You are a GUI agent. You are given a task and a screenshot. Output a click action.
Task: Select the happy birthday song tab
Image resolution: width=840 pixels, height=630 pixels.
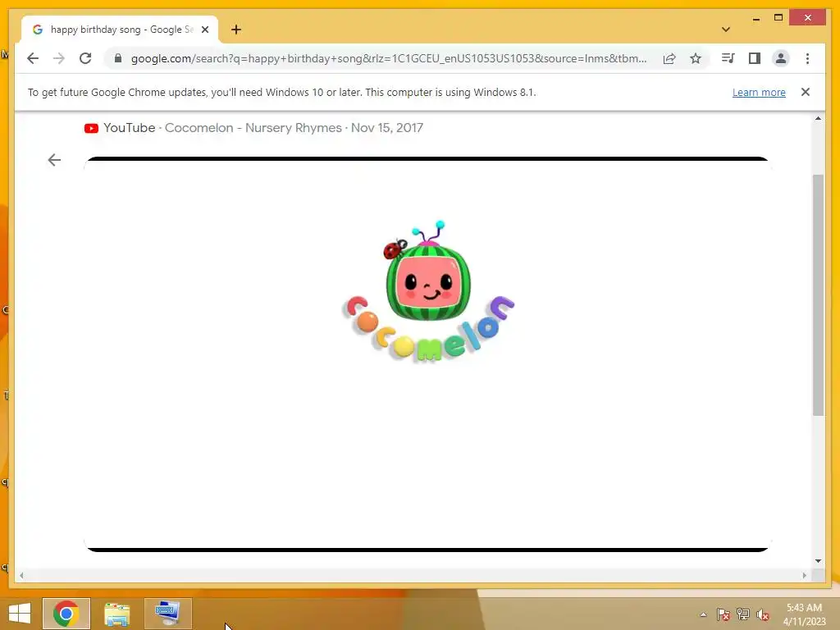pos(120,30)
